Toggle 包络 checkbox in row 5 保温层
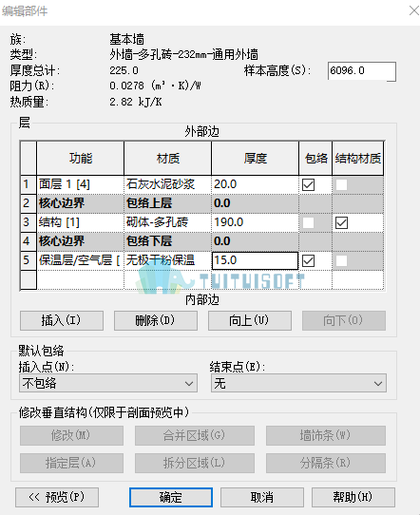 click(308, 260)
